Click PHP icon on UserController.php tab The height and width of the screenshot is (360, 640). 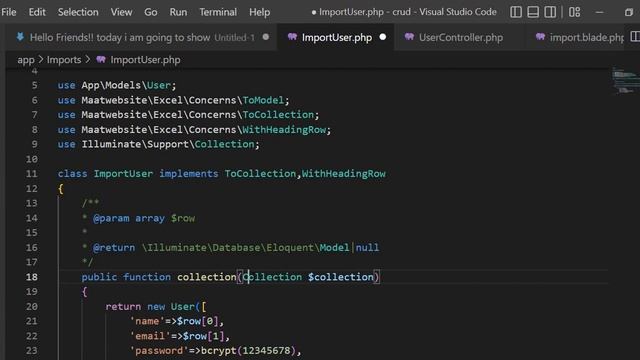[409, 37]
